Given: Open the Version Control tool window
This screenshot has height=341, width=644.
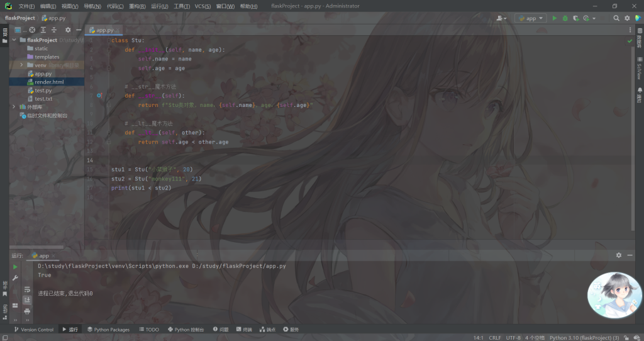Looking at the screenshot, I should [33, 329].
